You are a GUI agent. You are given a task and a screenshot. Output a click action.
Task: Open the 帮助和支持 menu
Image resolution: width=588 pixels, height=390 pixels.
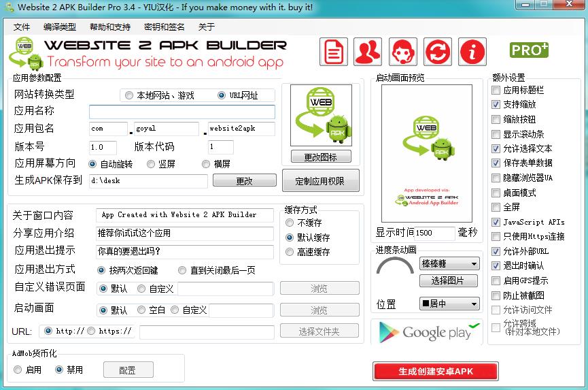point(110,27)
